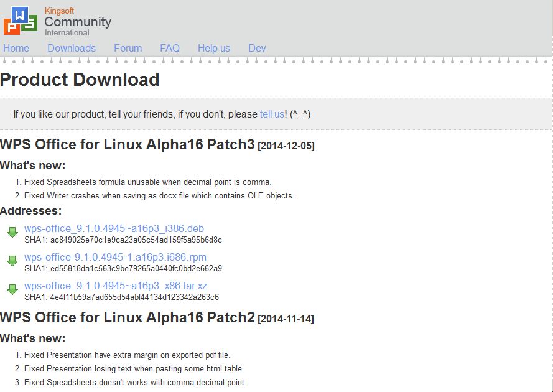Click green download arrow for i386.deb file
The image size is (553, 392).
point(12,233)
